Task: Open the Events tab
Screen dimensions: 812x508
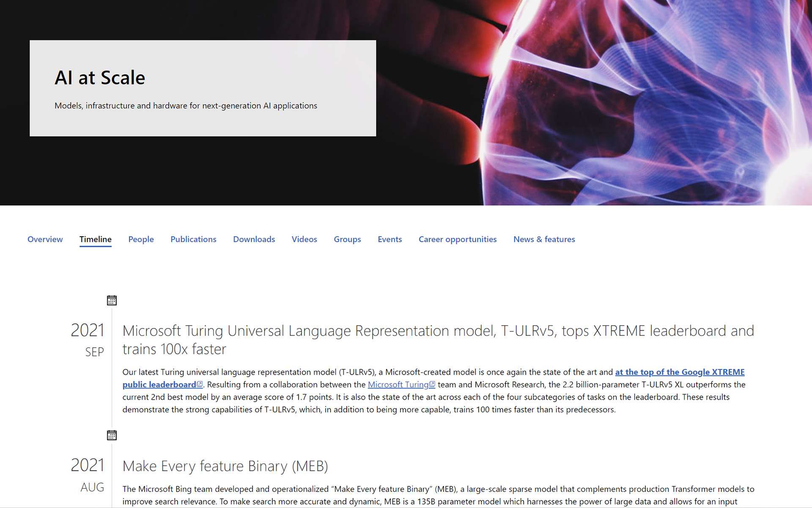Action: pyautogui.click(x=390, y=239)
